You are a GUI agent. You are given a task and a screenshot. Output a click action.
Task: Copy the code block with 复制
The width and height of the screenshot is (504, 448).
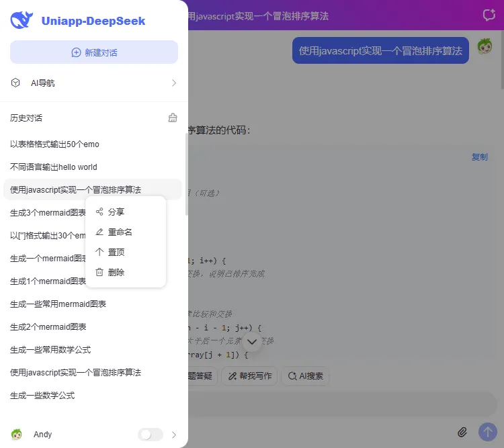(x=479, y=156)
